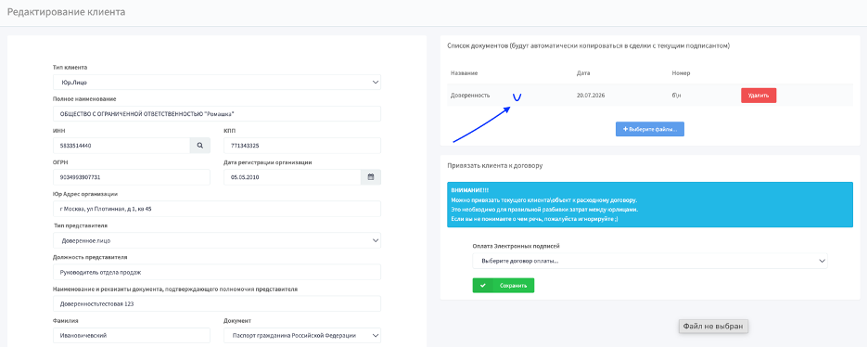Click the INN search magnifier icon
Screen dimensions: 868x347
199,146
